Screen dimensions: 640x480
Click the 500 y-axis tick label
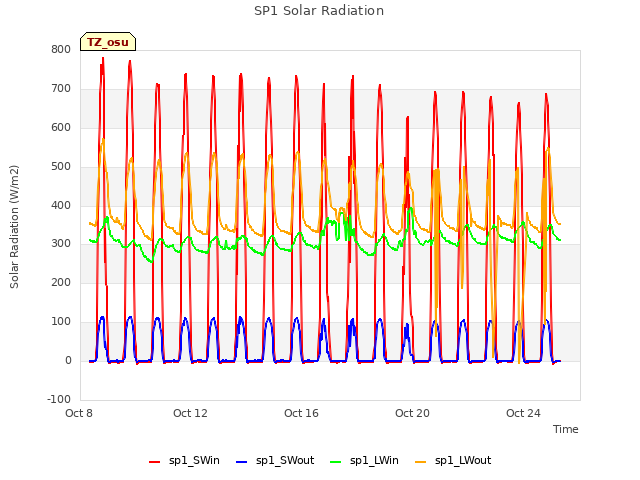pyautogui.click(x=61, y=167)
